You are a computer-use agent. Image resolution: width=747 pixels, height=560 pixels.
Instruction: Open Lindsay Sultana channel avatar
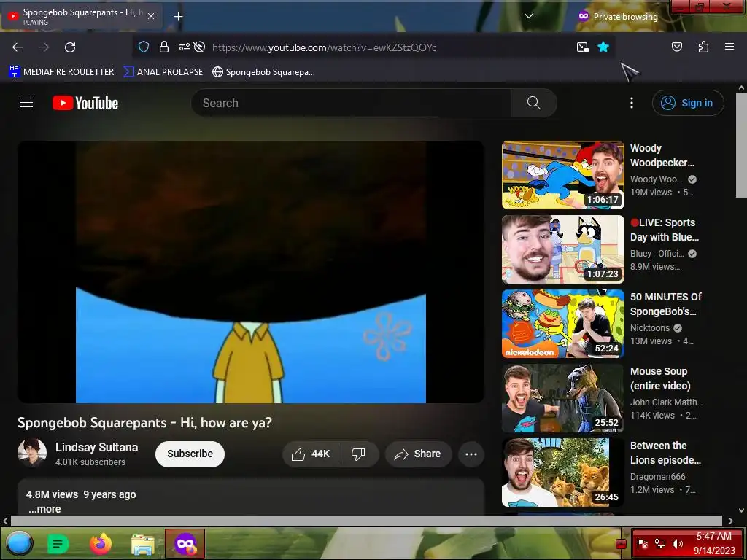coord(32,453)
